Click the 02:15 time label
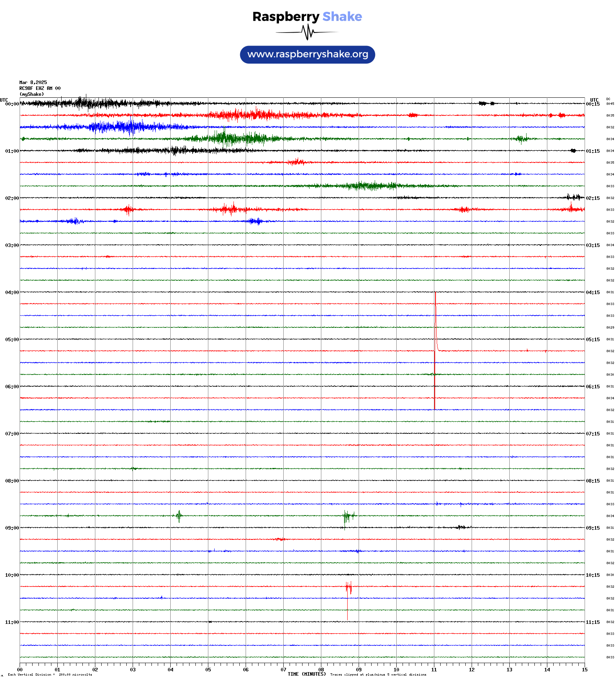This screenshot has width=616, height=680. [593, 198]
